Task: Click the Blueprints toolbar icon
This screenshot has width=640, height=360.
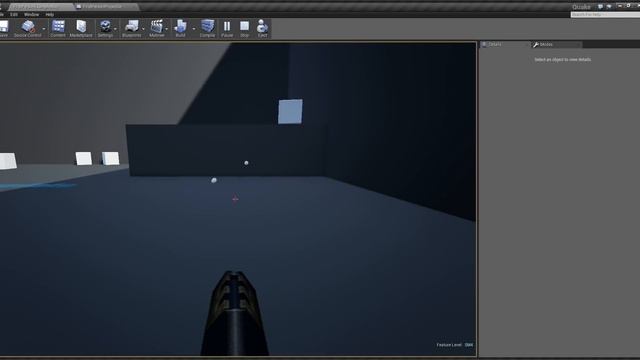Action: coord(131,29)
